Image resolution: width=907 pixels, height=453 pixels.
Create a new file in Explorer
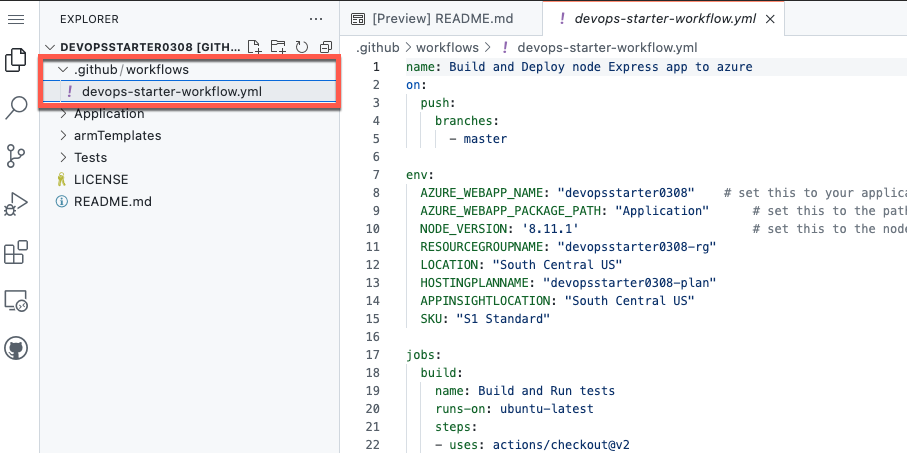click(255, 47)
